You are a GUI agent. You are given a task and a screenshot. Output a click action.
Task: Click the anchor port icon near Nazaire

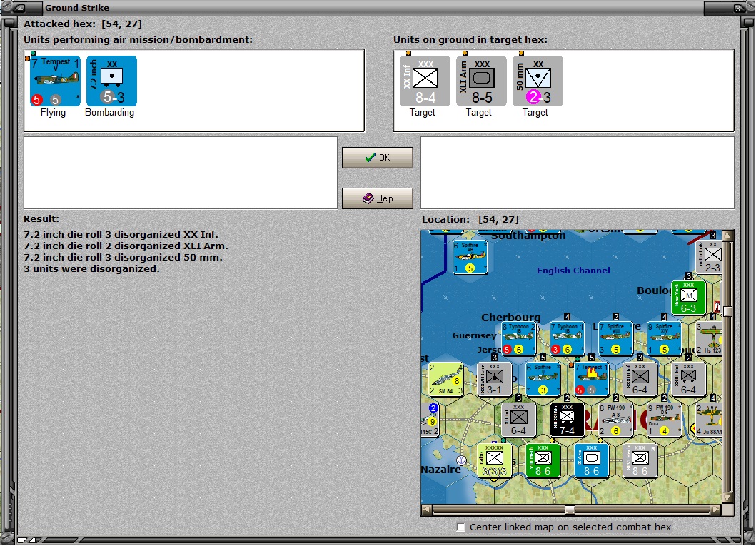coord(461,460)
